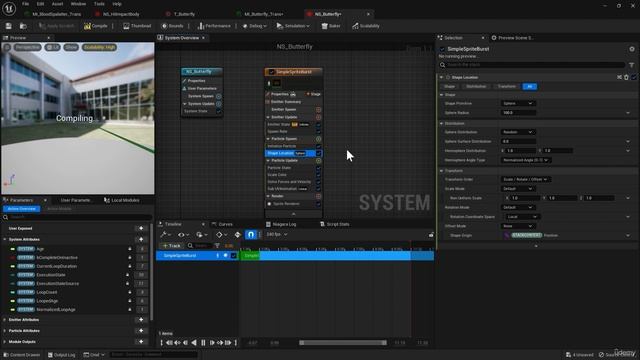Delete the Shape Location module with trash icon
Screen dimensions: 640x360
pos(627,77)
